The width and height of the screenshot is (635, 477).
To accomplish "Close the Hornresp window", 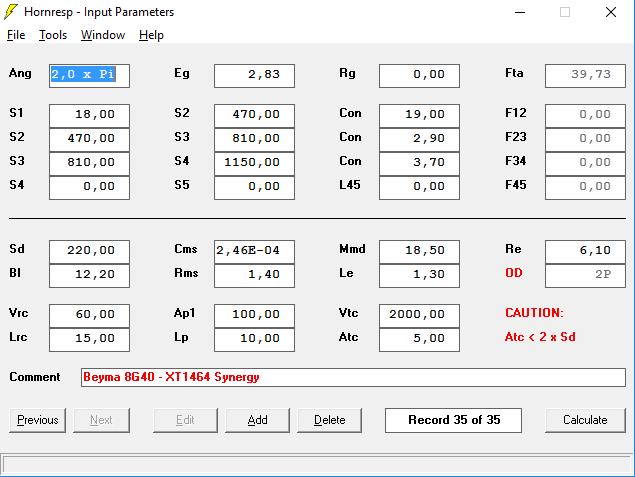I will point(611,12).
